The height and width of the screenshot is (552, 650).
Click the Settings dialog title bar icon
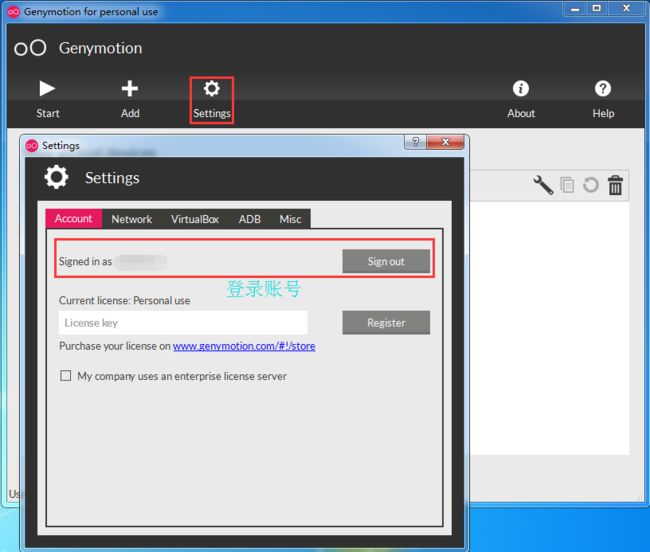click(x=32, y=145)
